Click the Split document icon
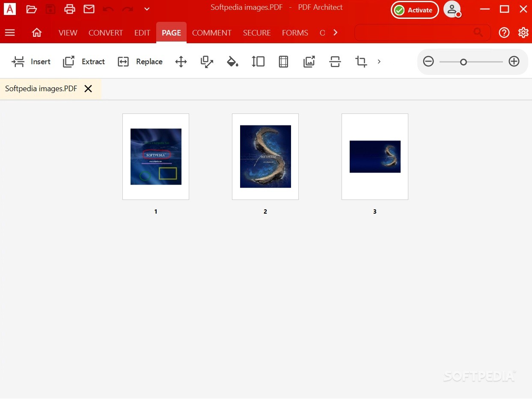This screenshot has width=532, height=399. pyautogui.click(x=335, y=62)
